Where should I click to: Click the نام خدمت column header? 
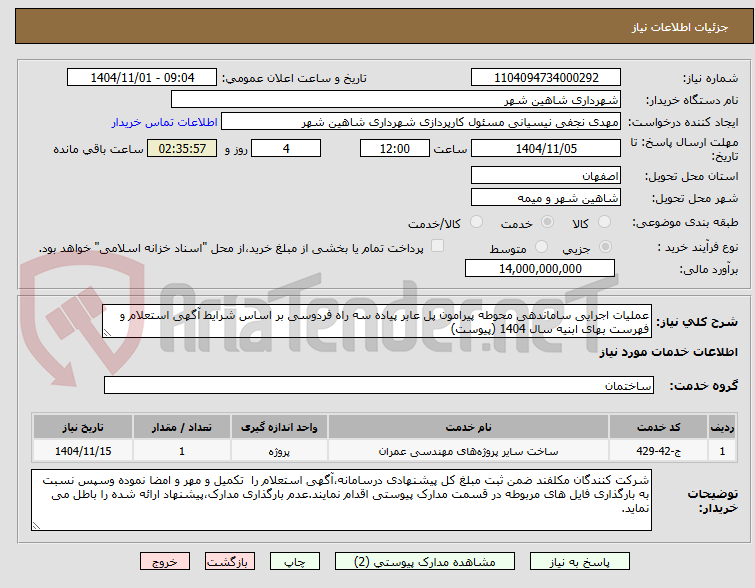[468, 427]
